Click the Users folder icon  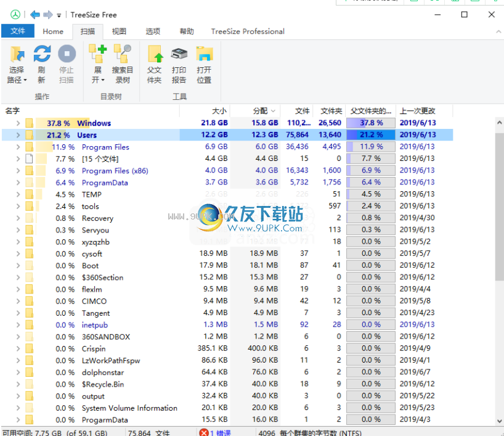pos(29,135)
